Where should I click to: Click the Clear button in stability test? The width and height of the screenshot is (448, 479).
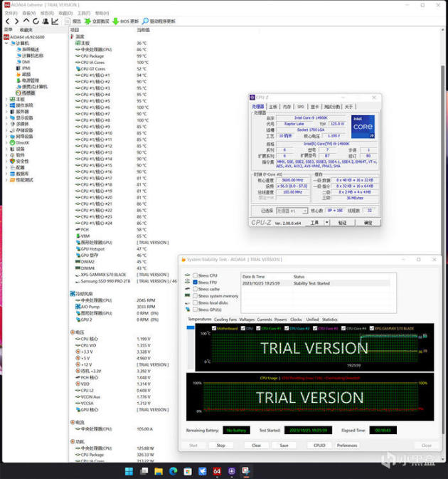pos(256,446)
